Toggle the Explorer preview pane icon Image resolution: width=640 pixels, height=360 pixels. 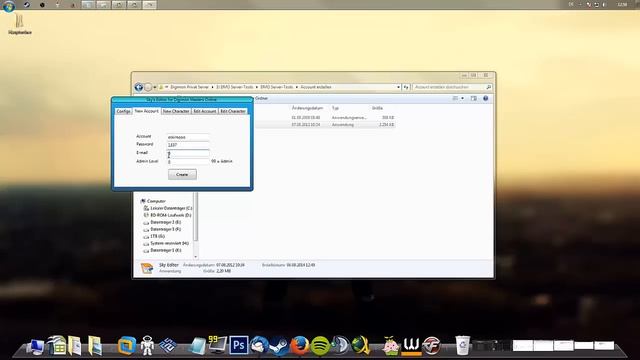[473, 98]
